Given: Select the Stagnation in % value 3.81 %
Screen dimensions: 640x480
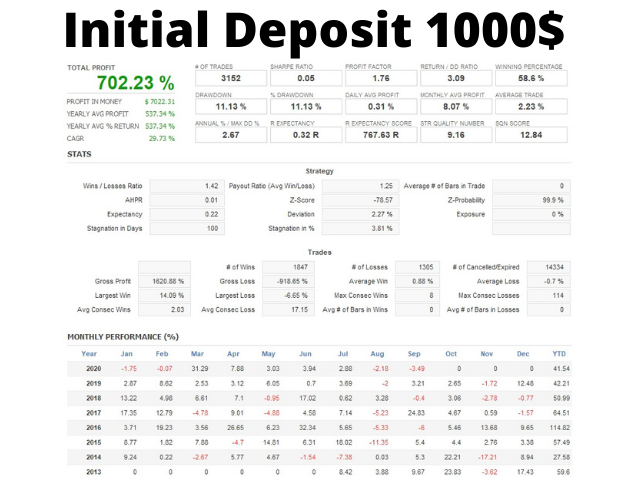Looking at the screenshot, I should point(360,229).
